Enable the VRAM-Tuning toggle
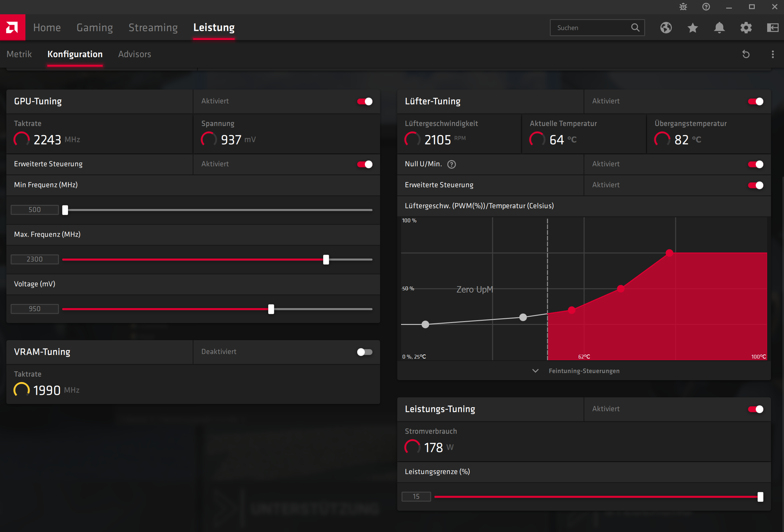 click(x=365, y=352)
